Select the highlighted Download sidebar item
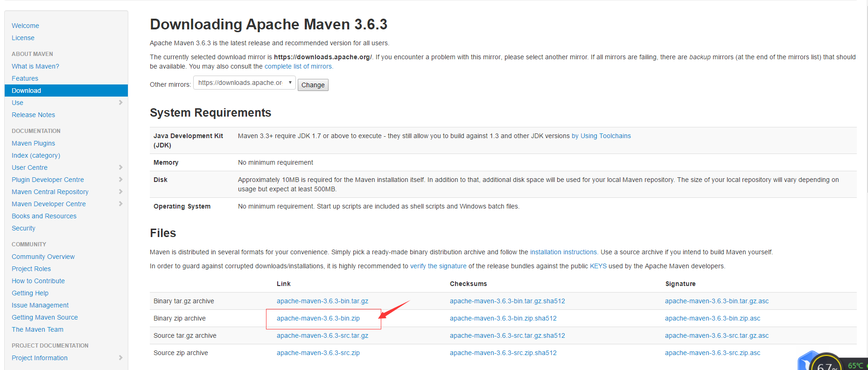 [x=66, y=91]
